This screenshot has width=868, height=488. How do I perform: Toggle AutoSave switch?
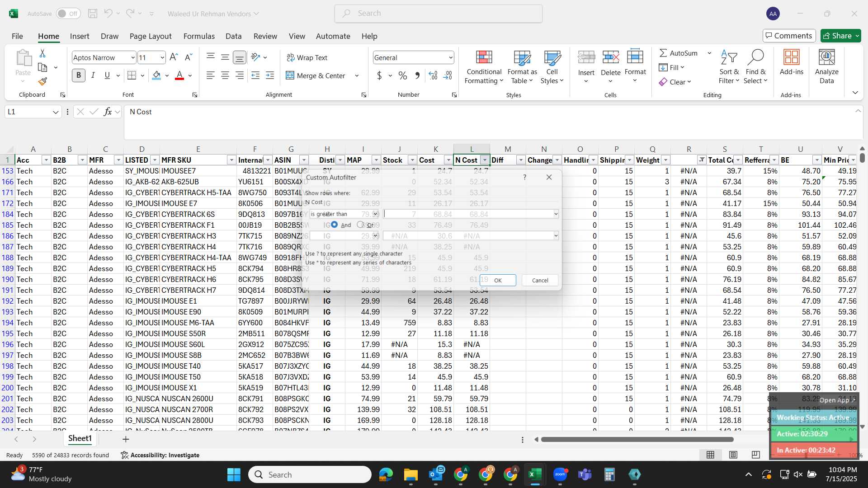(x=68, y=14)
